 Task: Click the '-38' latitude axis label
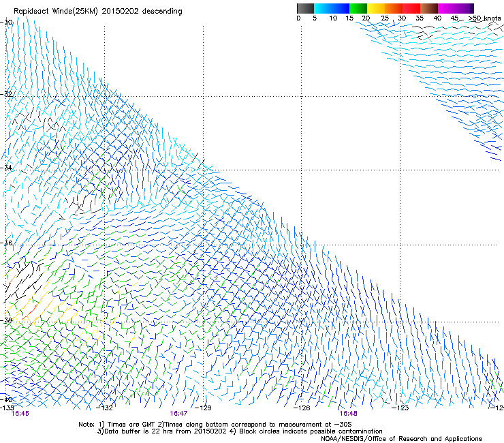6,320
